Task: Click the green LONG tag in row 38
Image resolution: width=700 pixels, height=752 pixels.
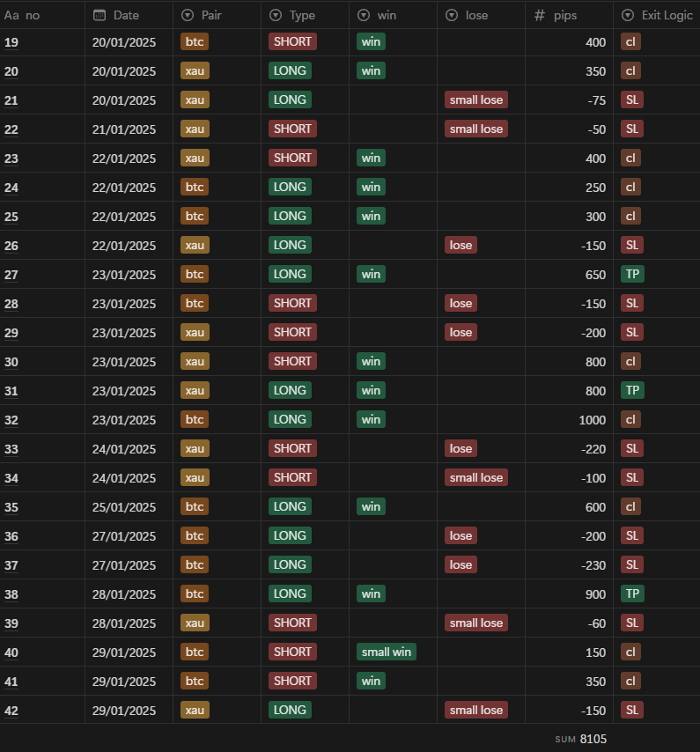Action: pos(290,593)
